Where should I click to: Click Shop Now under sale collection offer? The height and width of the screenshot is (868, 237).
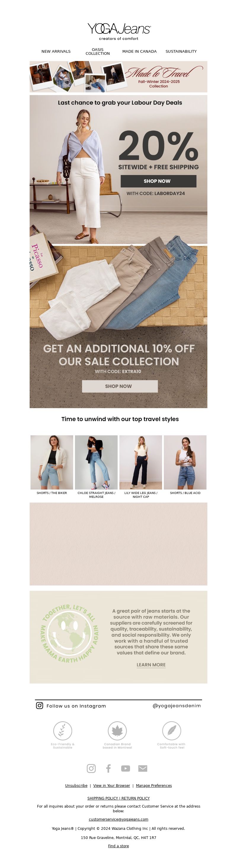(120, 386)
